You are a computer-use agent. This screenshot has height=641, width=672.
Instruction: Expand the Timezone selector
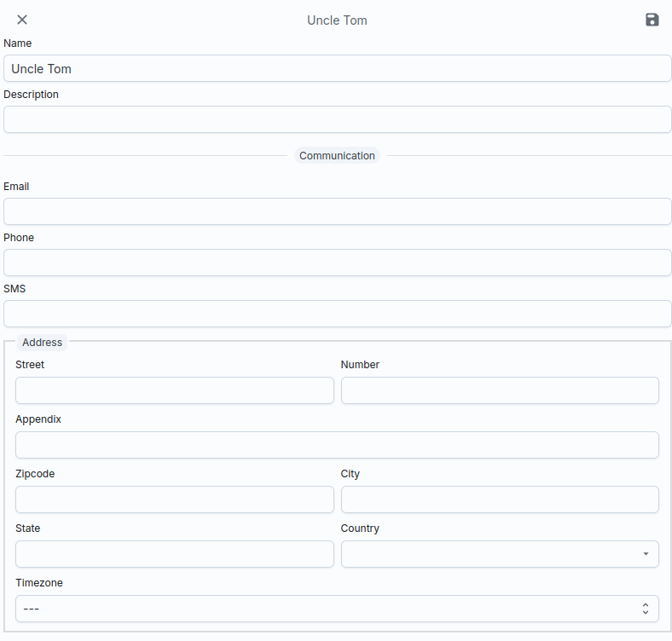tap(337, 609)
